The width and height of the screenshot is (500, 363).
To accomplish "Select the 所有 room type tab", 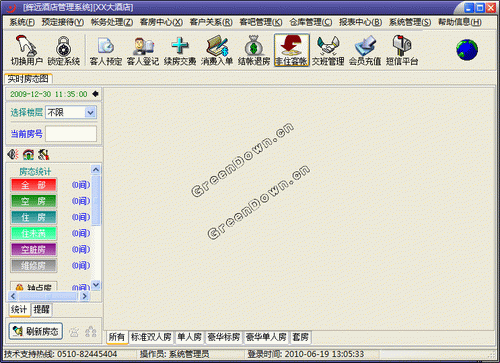I will [117, 337].
